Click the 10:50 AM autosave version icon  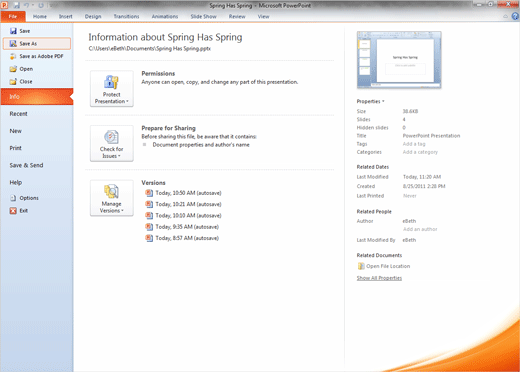click(149, 193)
